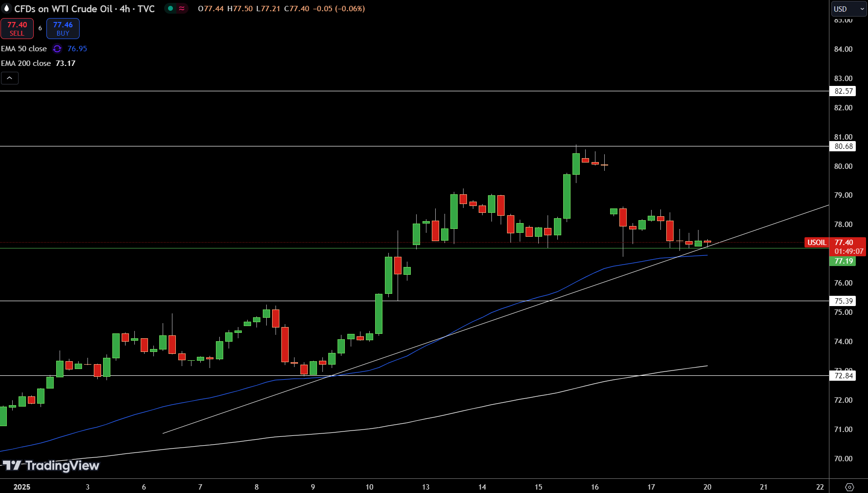Click the close value C77.40
Screen dimensions: 868x493
click(296, 9)
